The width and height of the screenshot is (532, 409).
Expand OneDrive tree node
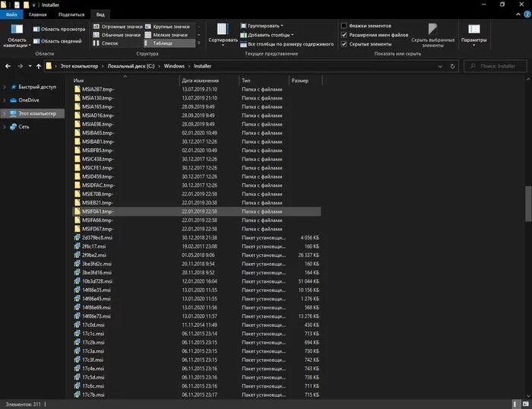pyautogui.click(x=5, y=100)
